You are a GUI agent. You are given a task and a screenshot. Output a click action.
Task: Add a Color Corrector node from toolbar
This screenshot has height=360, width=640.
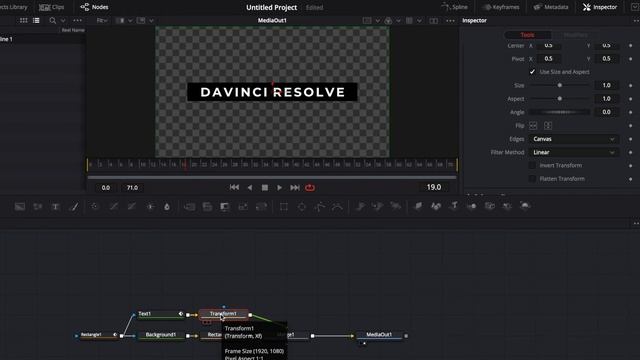coord(95,207)
